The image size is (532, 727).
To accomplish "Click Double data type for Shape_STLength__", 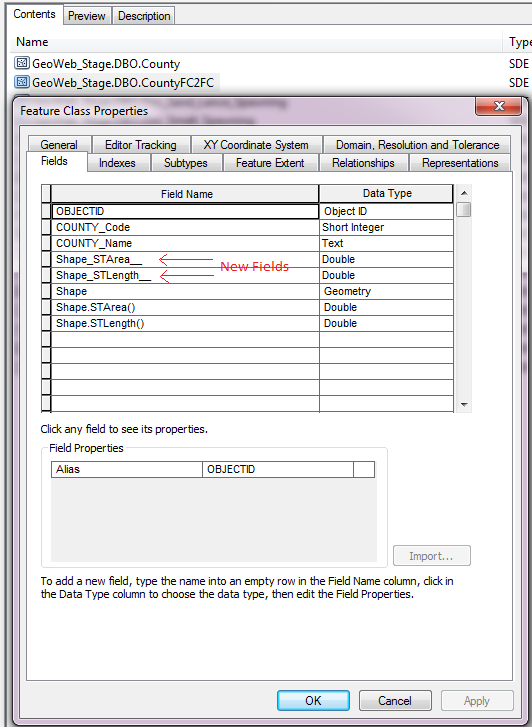I will [386, 275].
